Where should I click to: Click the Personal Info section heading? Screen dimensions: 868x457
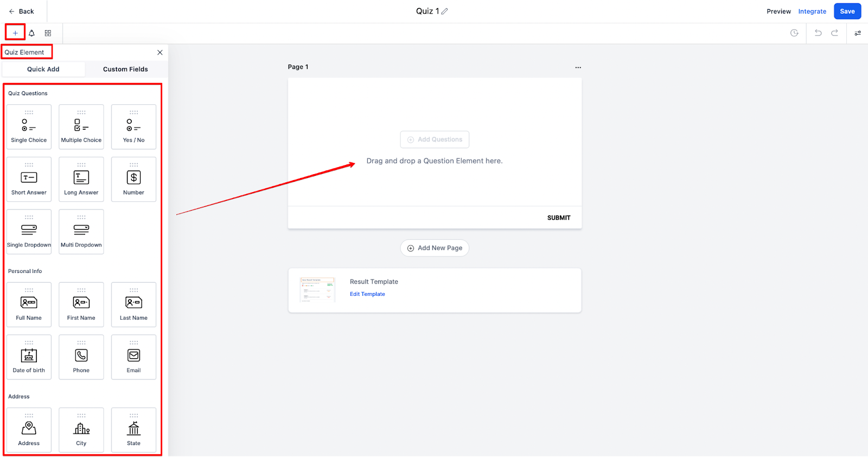click(x=25, y=271)
